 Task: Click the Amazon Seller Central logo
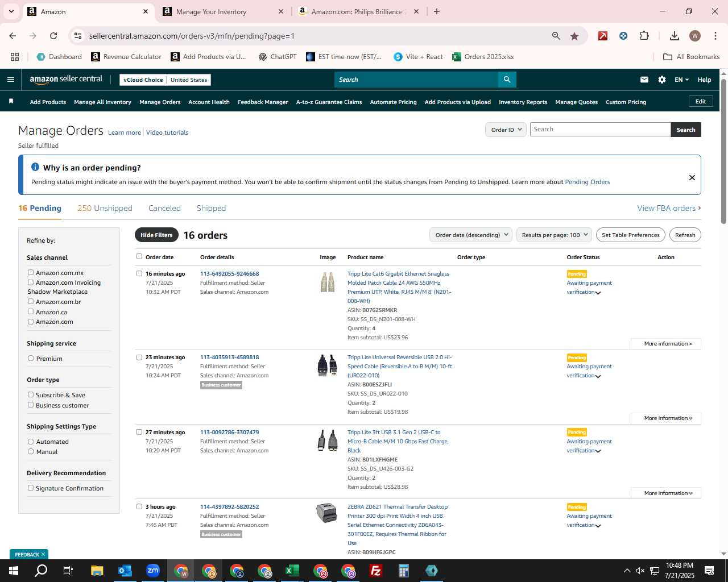(66, 80)
